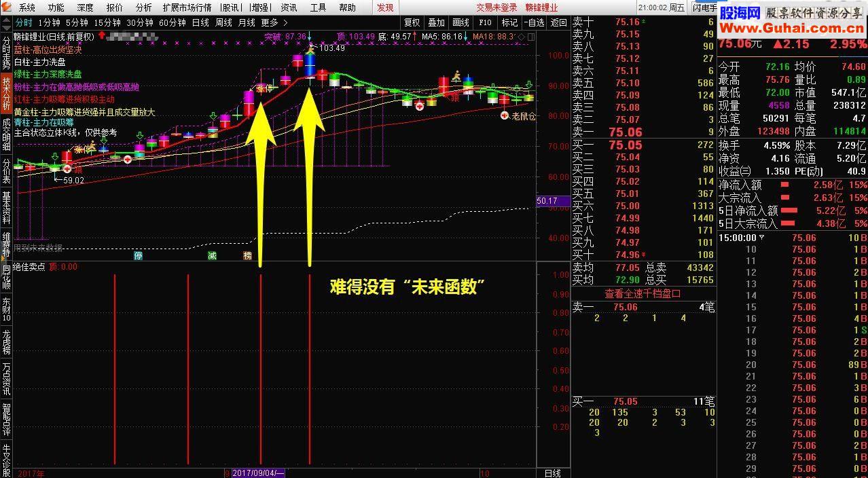Open the 资讯 menu
Image resolution: width=868 pixels, height=478 pixels.
click(x=289, y=7)
